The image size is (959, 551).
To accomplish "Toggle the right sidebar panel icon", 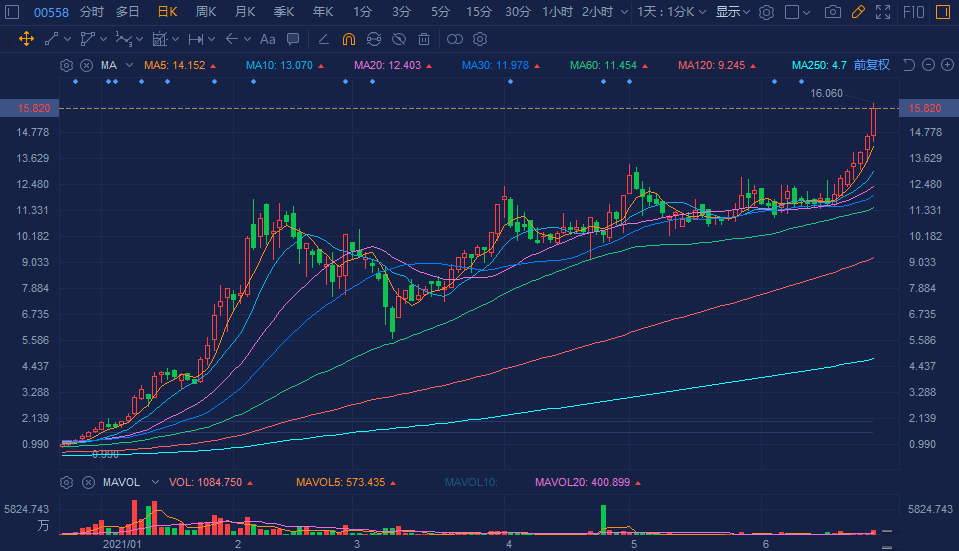I will tap(943, 12).
